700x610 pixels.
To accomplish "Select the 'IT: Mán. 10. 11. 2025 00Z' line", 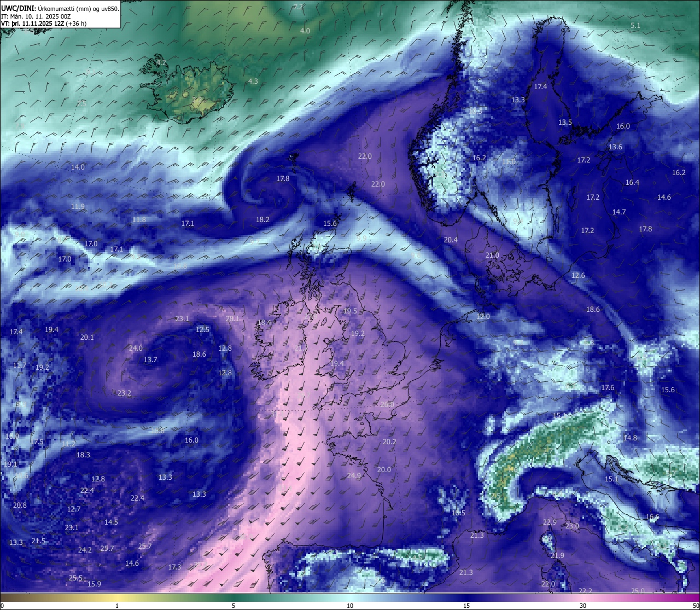I will click(36, 16).
